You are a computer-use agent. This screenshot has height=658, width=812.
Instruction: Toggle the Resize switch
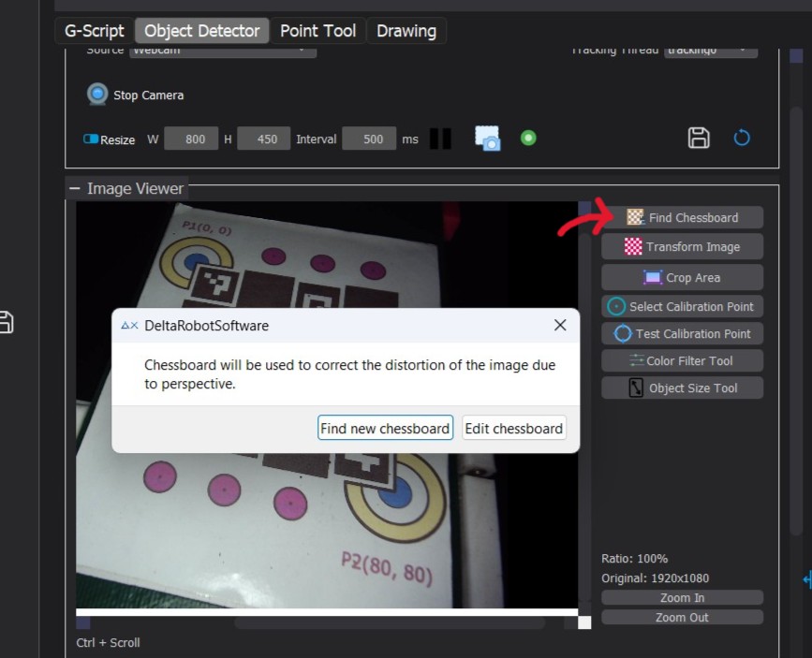[91, 139]
